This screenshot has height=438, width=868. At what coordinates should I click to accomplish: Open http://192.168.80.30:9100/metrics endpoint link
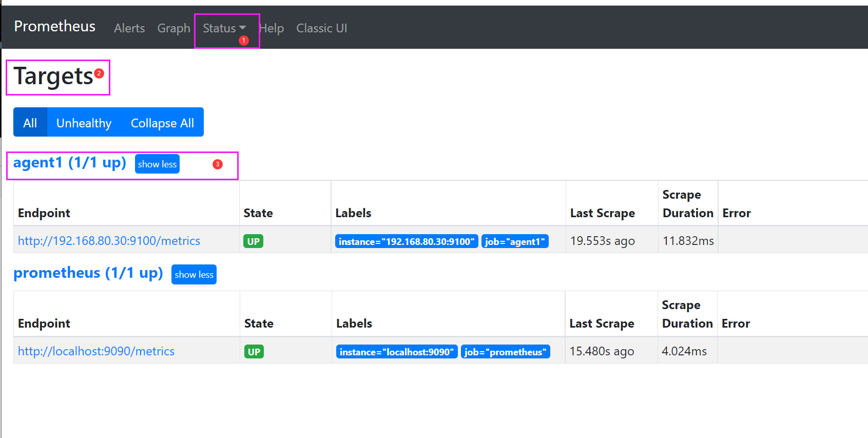pos(109,241)
